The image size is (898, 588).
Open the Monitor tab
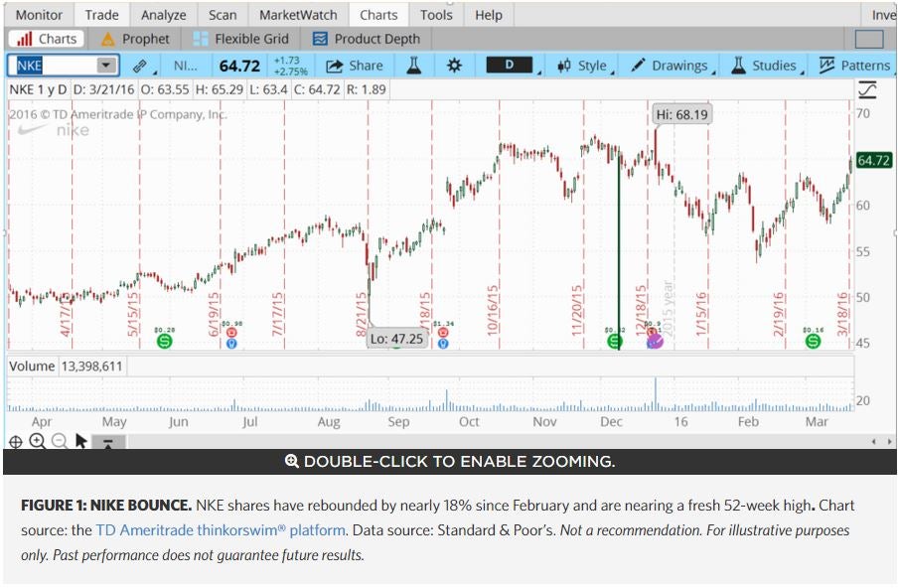click(39, 15)
